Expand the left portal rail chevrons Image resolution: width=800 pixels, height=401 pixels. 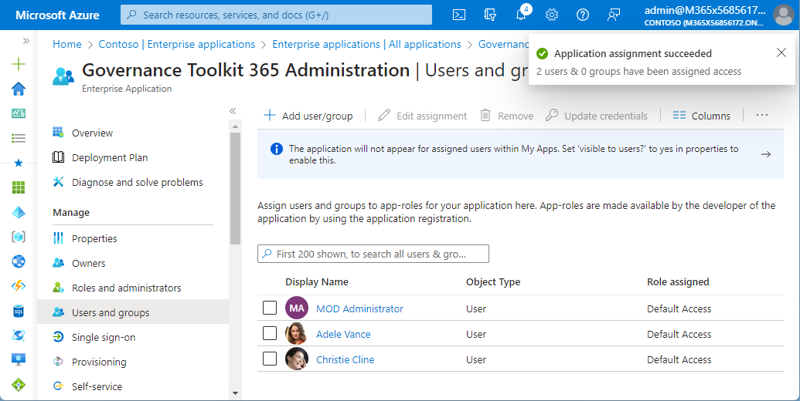(26, 41)
